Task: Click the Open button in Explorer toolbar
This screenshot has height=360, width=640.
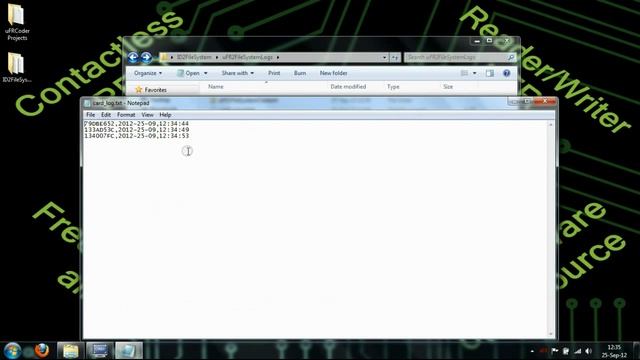Action: (189, 73)
